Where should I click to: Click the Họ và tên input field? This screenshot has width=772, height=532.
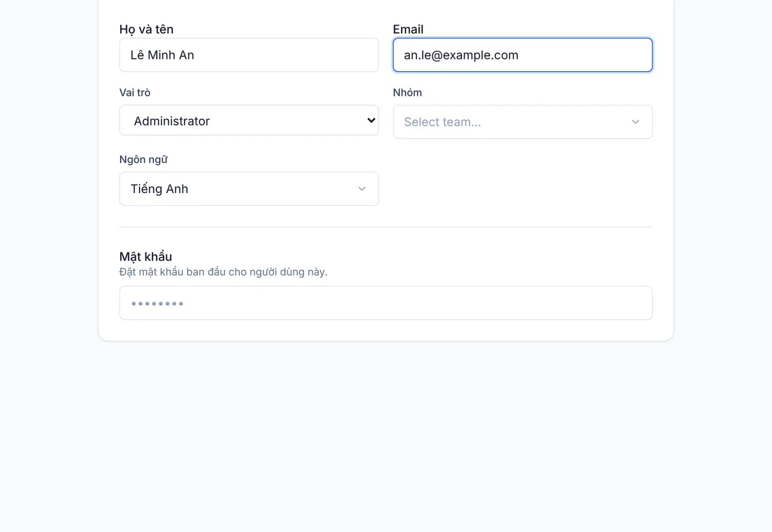[249, 55]
